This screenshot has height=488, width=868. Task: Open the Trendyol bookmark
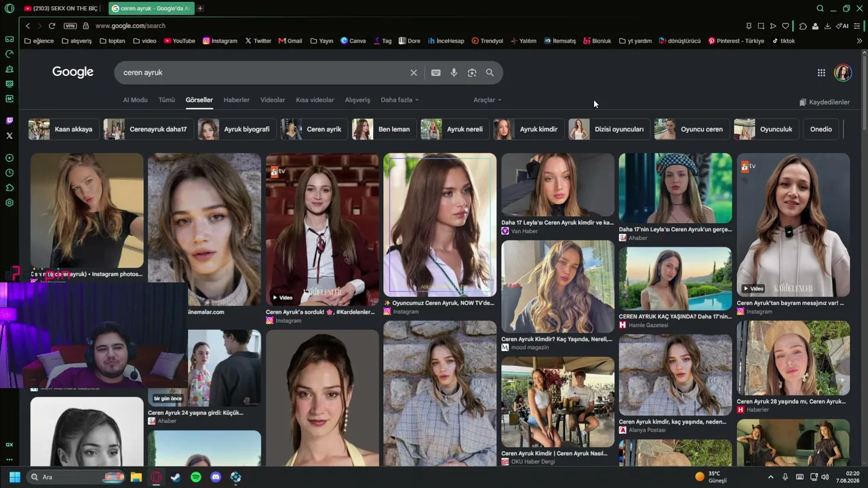tap(488, 41)
